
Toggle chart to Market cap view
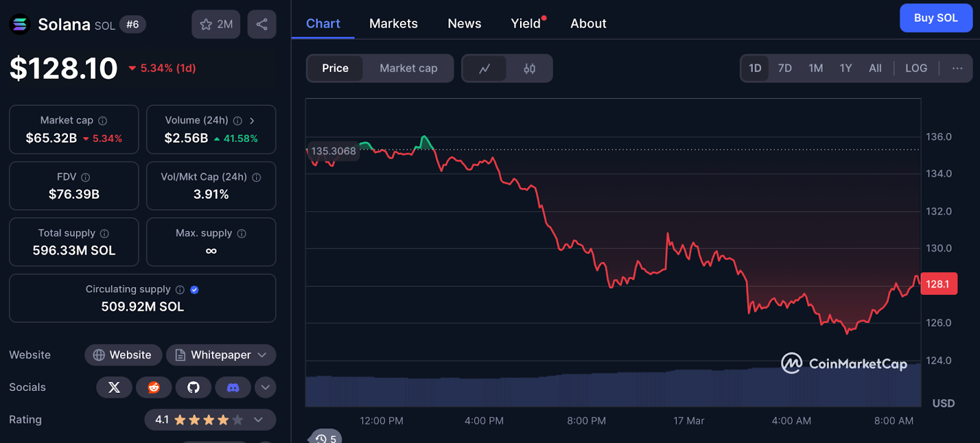[x=408, y=69]
